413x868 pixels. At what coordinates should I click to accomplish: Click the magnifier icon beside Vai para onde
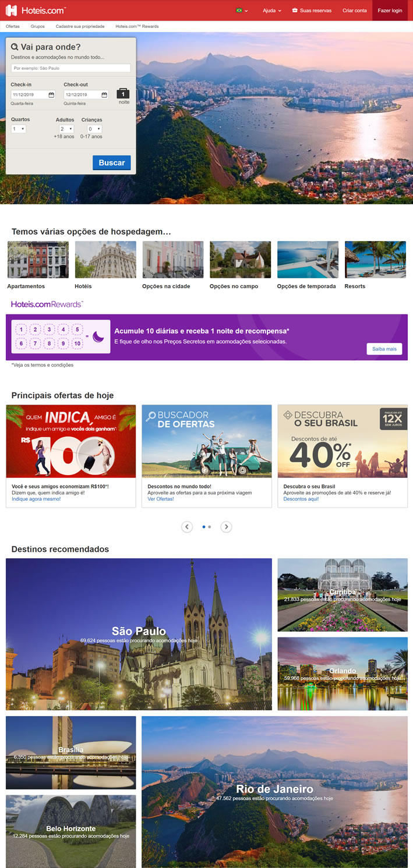(x=15, y=47)
